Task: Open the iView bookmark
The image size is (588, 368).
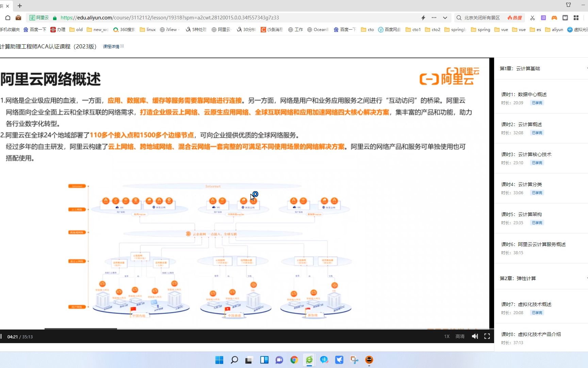Action: pos(169,30)
